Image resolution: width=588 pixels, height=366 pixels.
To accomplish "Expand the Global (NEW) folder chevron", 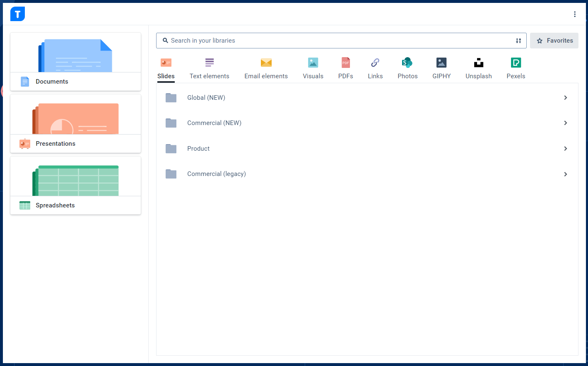I will tap(566, 98).
